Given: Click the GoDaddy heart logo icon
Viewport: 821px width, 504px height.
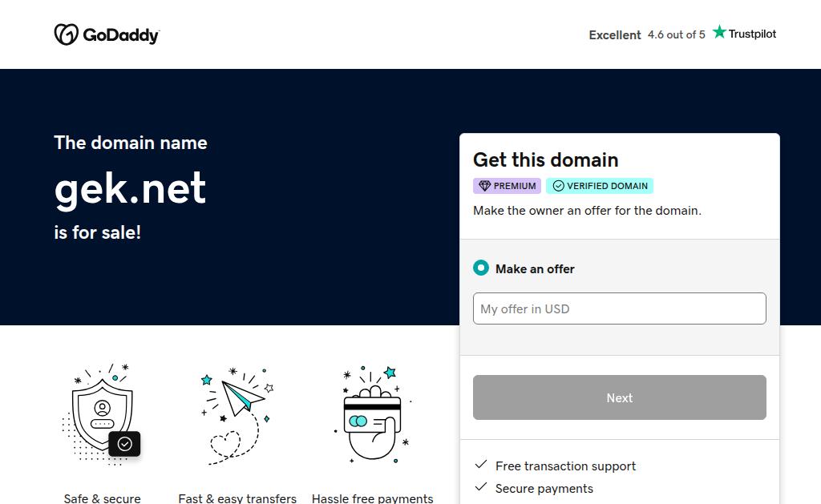Looking at the screenshot, I should coord(66,34).
